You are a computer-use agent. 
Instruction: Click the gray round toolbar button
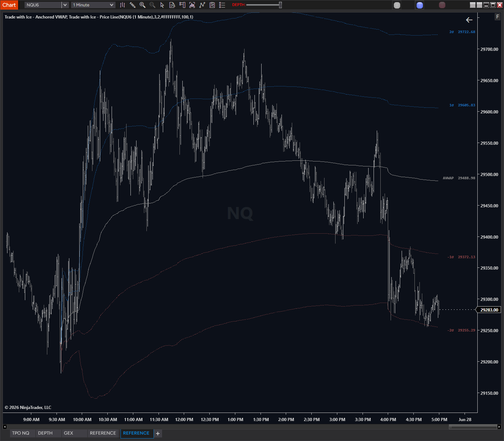[397, 5]
